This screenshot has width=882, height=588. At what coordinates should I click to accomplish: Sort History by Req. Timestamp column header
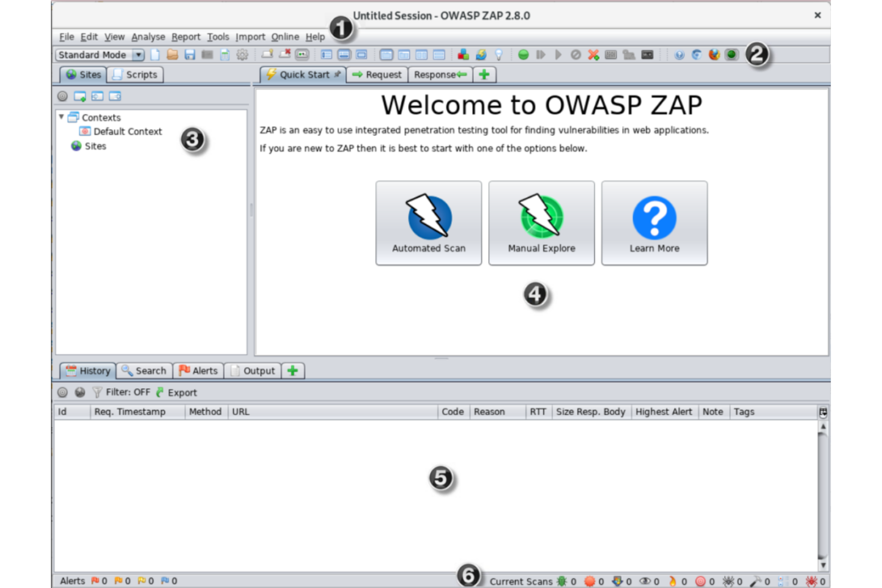(138, 412)
